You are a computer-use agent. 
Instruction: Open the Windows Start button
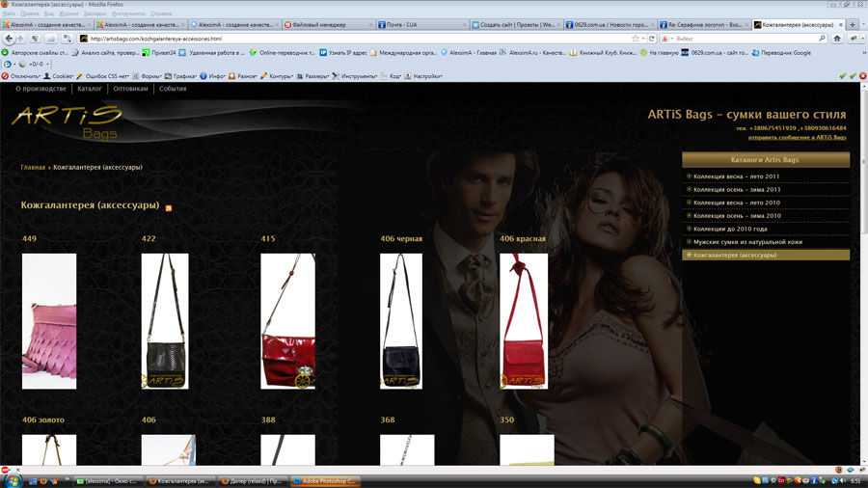13,481
